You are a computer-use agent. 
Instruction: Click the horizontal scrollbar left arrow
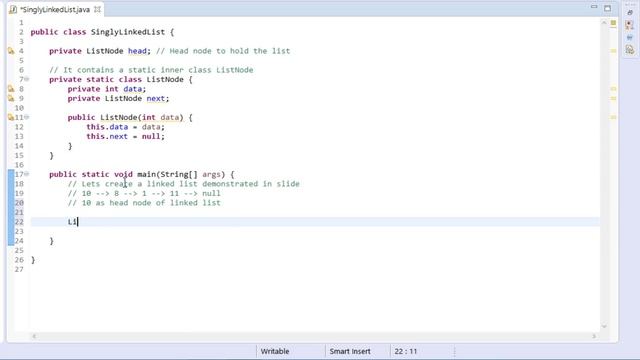(34, 336)
